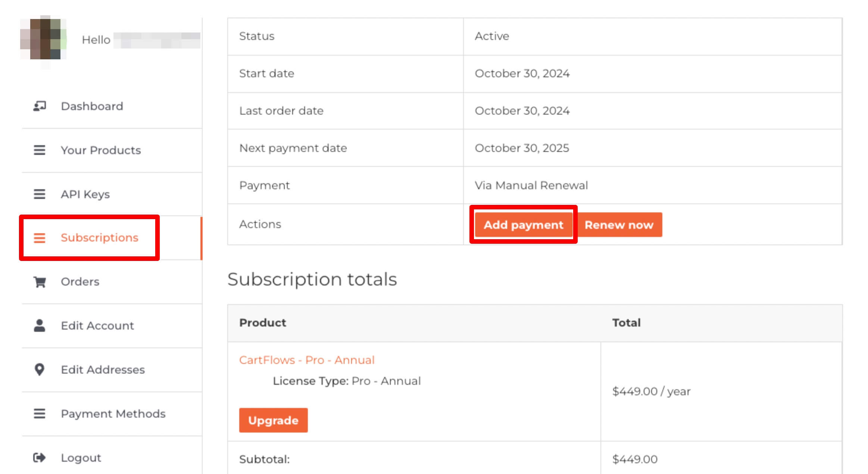Viewport: 868px width, 474px height.
Task: Go to Your Products page
Action: (x=101, y=150)
